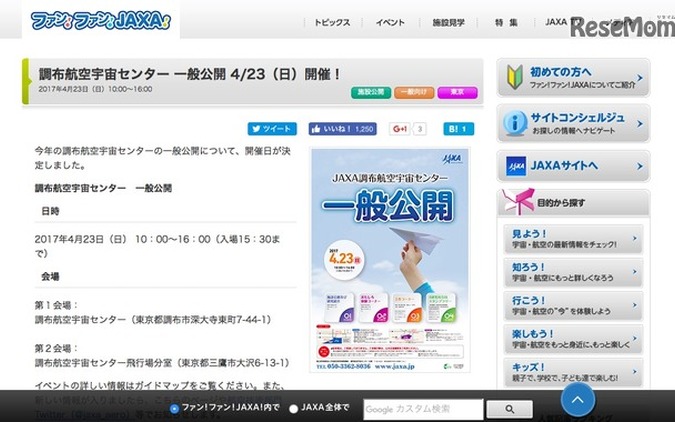Image resolution: width=675 pixels, height=422 pixels.
Task: Click the 第2会場 address line 三鷹市大沢6-13-1
Action: tap(162, 363)
